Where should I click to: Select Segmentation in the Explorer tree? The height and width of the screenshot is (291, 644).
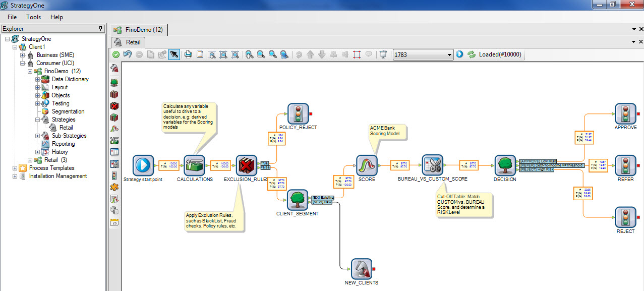pyautogui.click(x=68, y=111)
